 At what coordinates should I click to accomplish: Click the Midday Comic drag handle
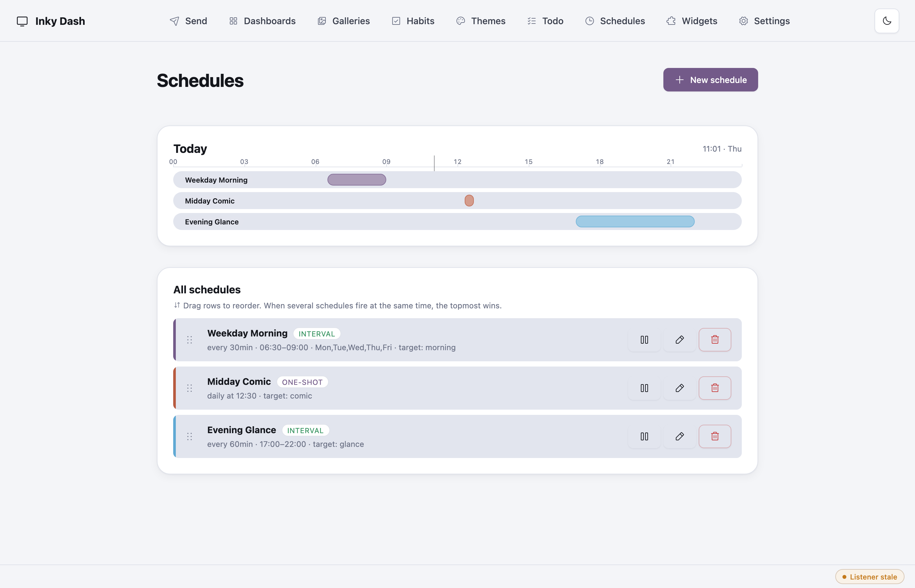[x=190, y=388]
